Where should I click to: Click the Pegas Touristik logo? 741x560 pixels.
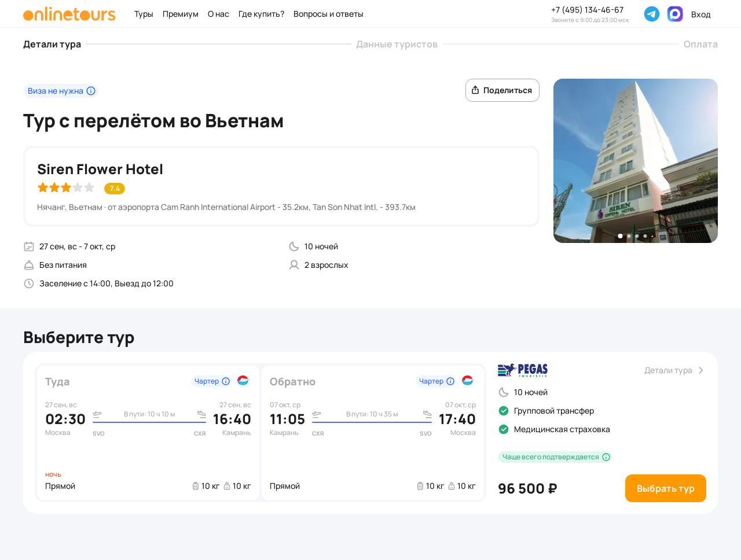pyautogui.click(x=523, y=370)
